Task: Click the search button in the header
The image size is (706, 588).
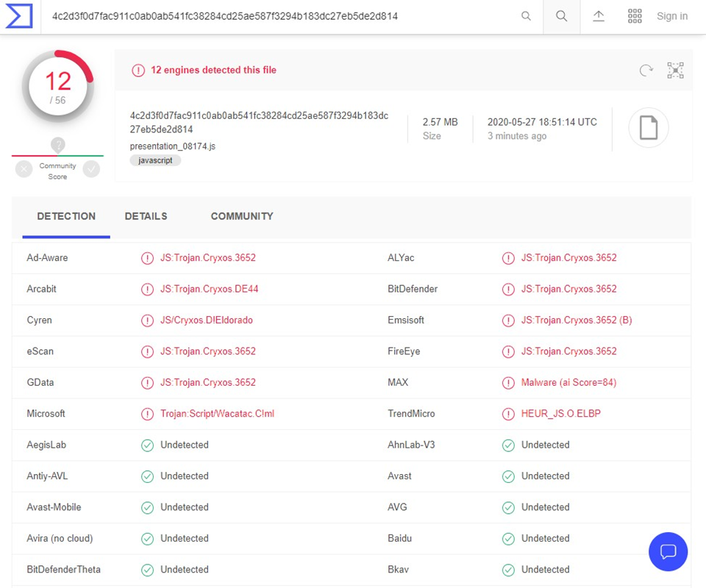Action: pos(561,16)
